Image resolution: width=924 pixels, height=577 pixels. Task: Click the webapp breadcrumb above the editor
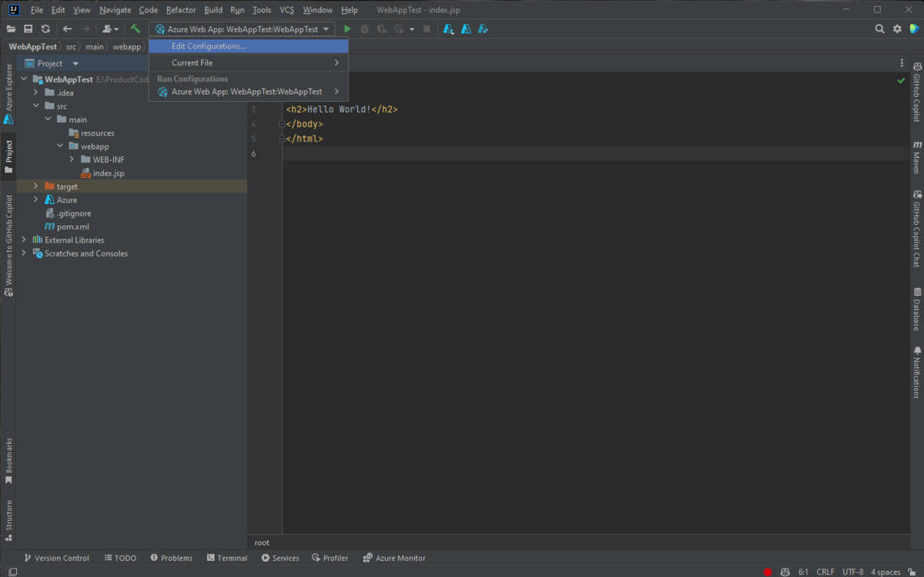click(127, 46)
